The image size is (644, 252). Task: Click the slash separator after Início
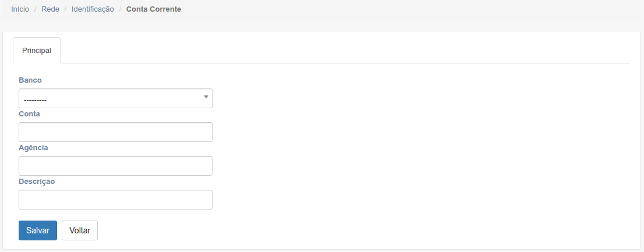(36, 9)
